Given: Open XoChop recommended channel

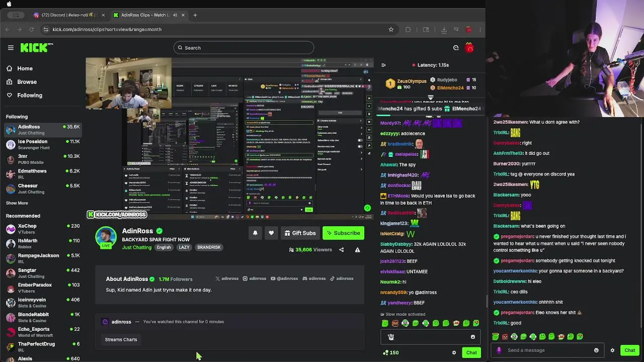Looking at the screenshot, I should coord(43,229).
